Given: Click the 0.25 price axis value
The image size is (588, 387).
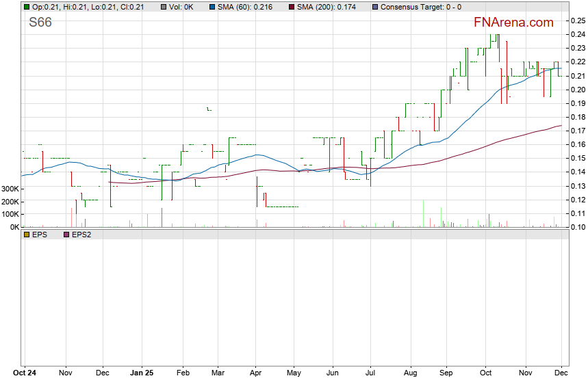Looking at the screenshot, I should tap(577, 21).
